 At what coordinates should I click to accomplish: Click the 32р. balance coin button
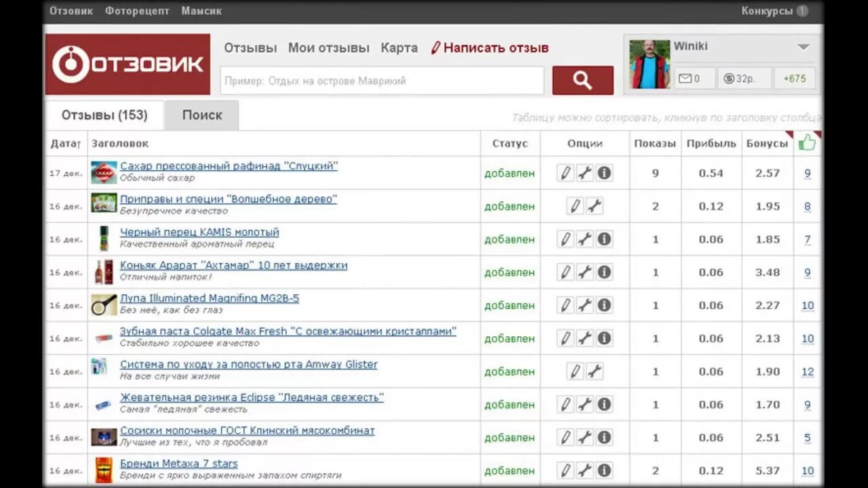click(745, 79)
